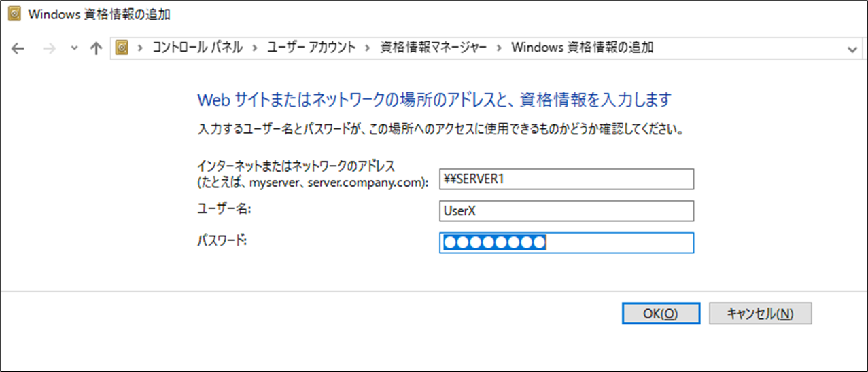Expand chevron before 資格情報マネージャー
This screenshot has height=372, width=868.
[368, 48]
